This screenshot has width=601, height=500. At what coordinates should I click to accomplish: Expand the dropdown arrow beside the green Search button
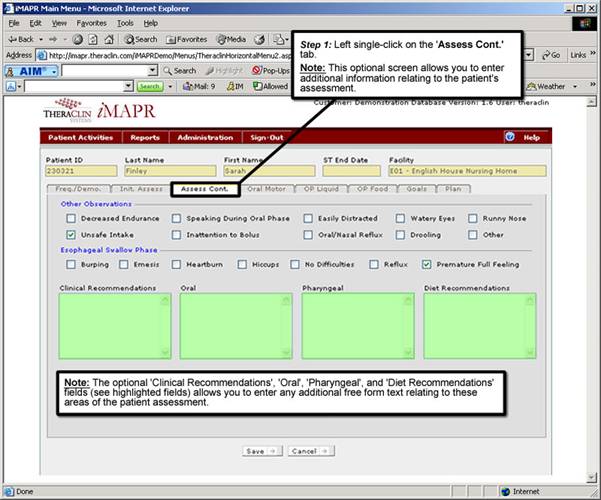pos(170,87)
